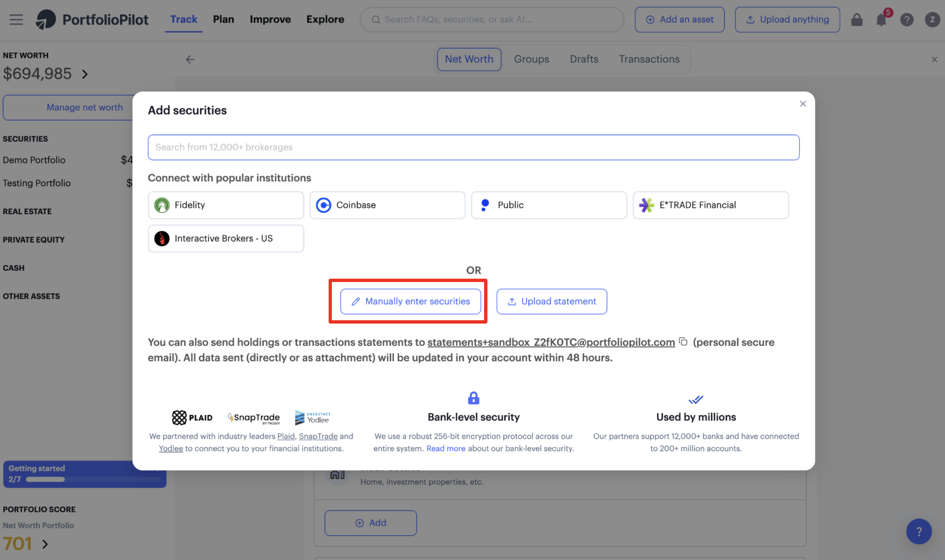This screenshot has height=560, width=945.
Task: Click the back arrow icon
Action: pyautogui.click(x=190, y=59)
